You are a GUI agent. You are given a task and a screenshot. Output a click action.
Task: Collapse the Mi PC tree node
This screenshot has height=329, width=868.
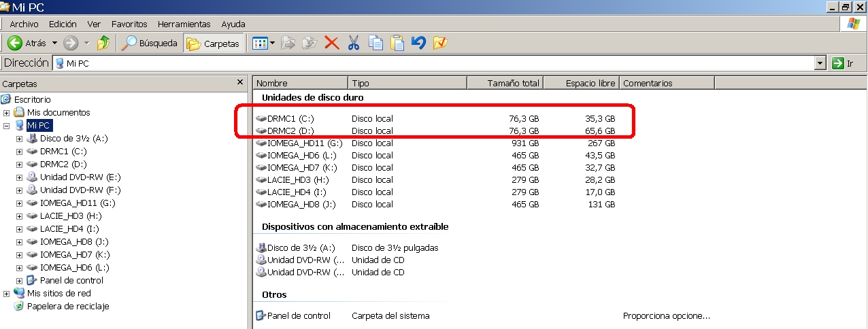7,126
